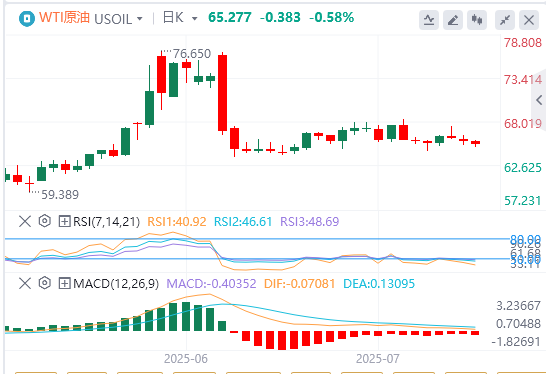Expand RSI panel with plus box

coord(64,221)
